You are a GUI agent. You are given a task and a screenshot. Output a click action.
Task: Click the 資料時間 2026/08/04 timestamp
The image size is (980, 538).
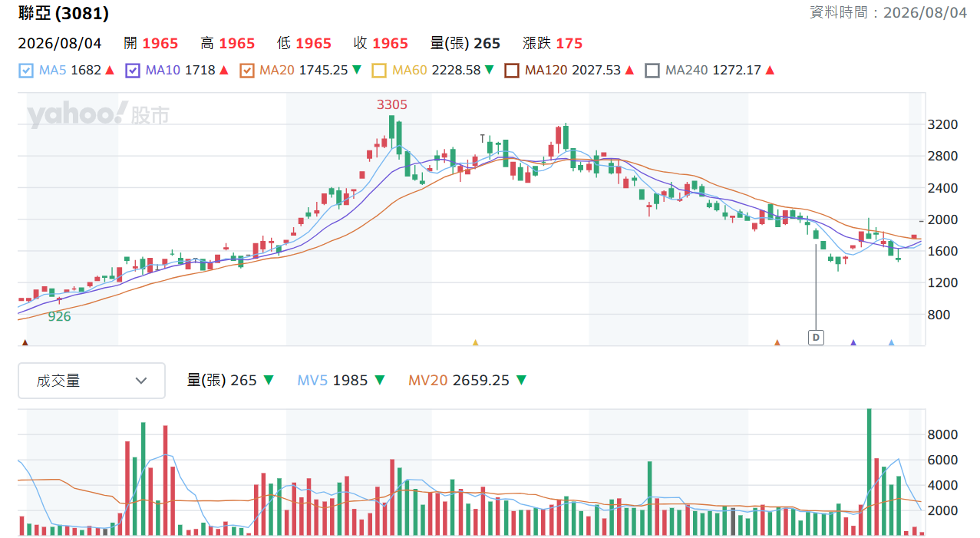tap(889, 12)
